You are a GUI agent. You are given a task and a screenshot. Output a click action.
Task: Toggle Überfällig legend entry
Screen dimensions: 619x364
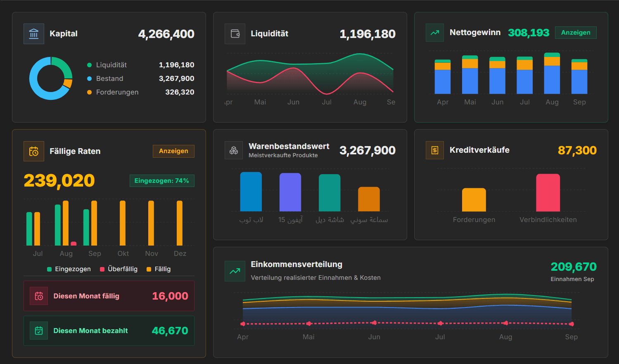tap(119, 269)
